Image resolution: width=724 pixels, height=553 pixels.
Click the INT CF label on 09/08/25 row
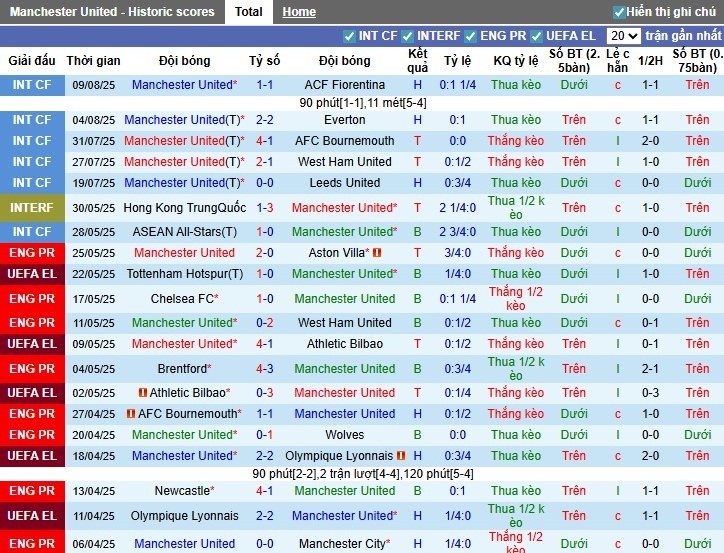click(32, 85)
